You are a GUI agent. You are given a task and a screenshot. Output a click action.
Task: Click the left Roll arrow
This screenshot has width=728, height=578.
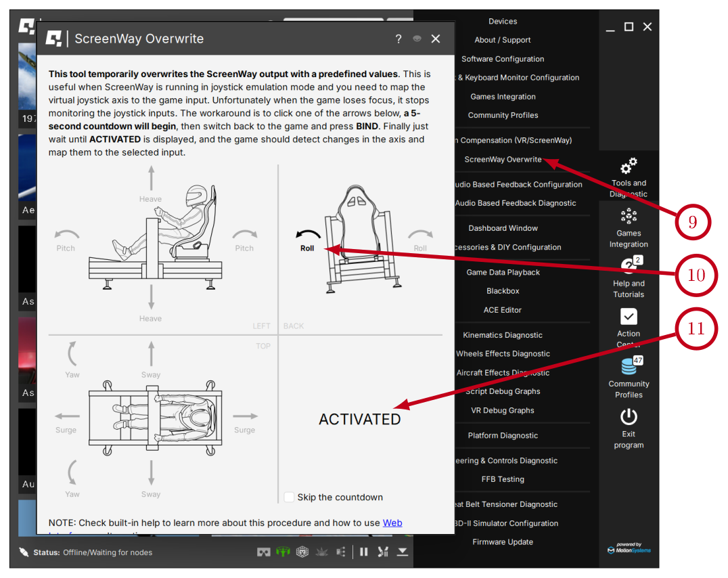[x=308, y=235]
